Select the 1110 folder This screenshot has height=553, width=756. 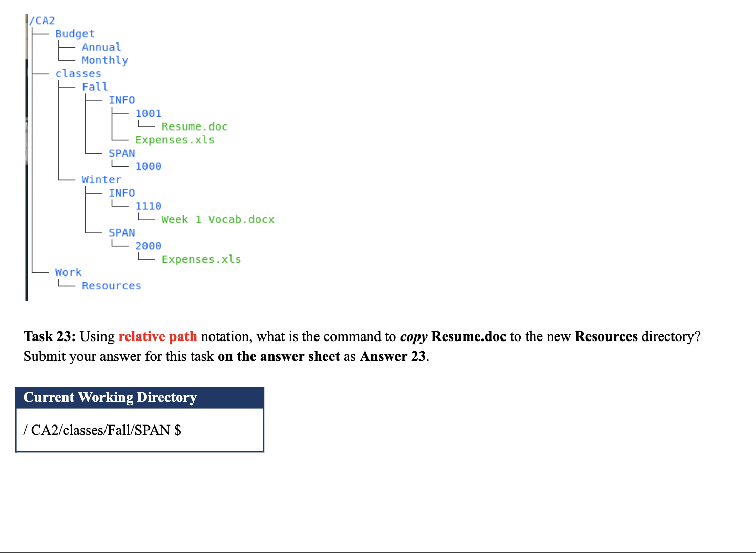[x=149, y=206]
